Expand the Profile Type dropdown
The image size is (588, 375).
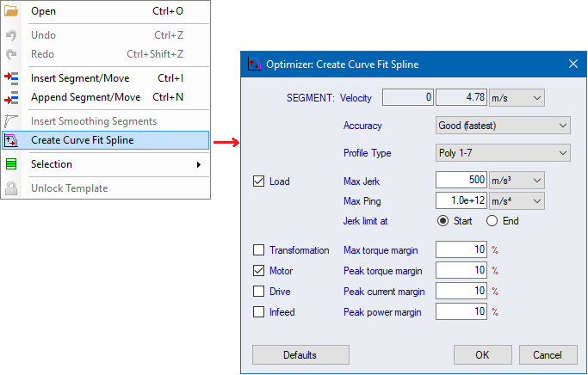tap(503, 153)
